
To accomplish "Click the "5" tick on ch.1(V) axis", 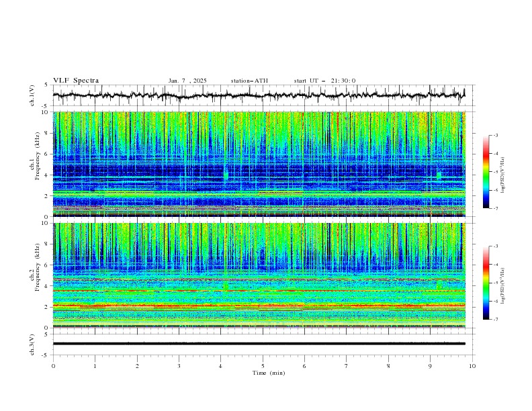I will (47, 85).
